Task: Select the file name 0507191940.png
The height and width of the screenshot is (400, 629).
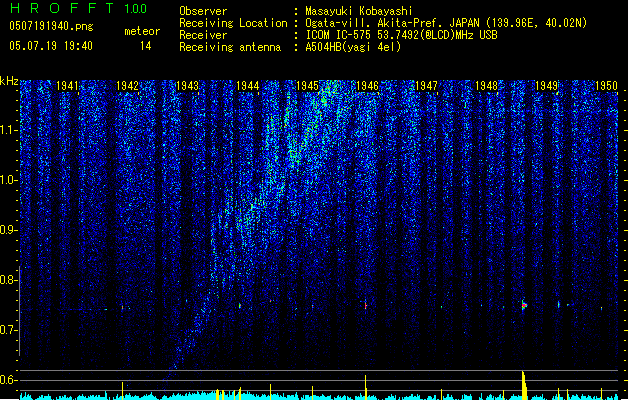Action: click(51, 26)
